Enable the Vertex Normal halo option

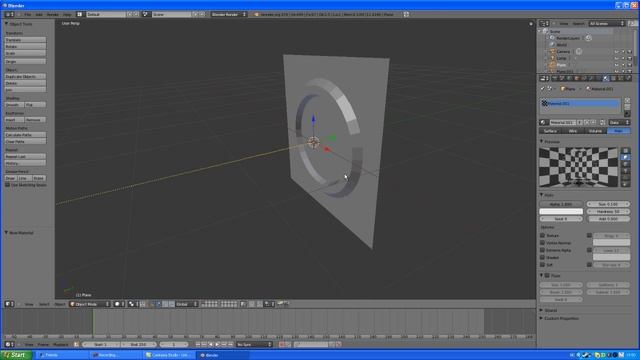tap(543, 243)
